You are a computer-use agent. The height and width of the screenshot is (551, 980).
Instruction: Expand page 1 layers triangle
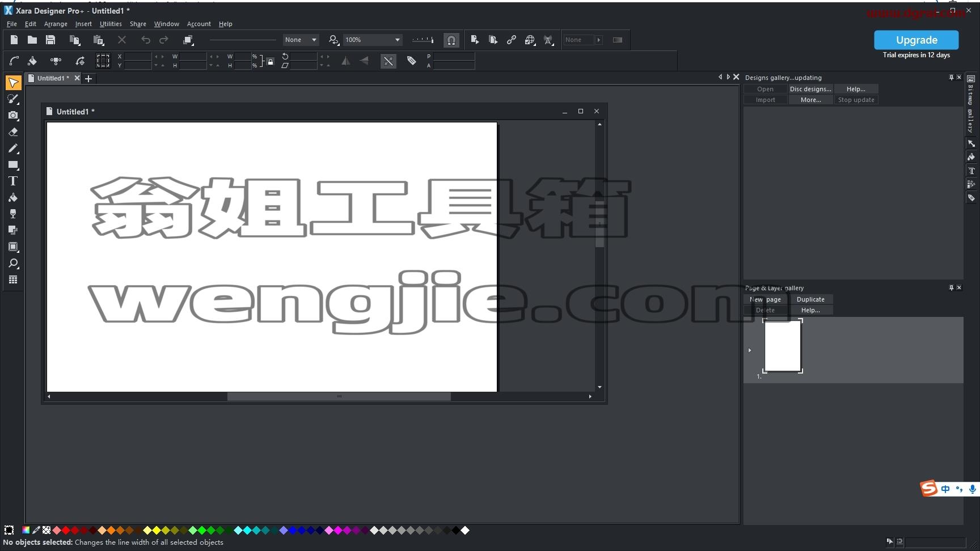pos(750,350)
